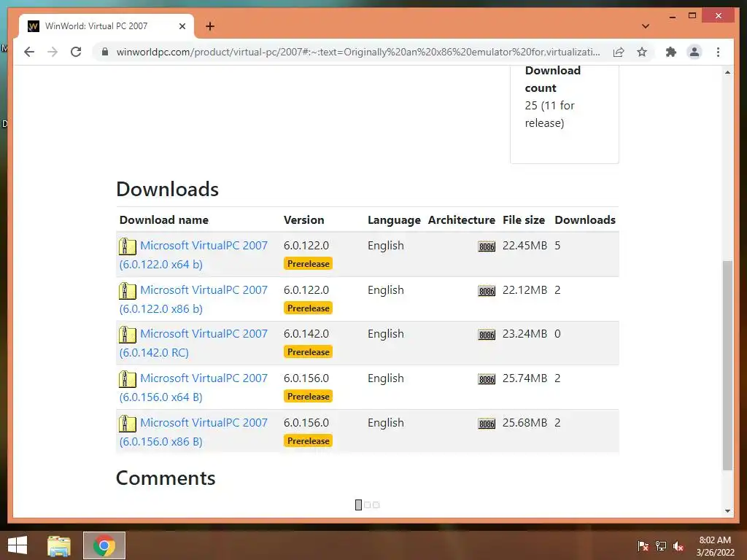747x560 pixels.
Task: Click Prerelease badge in 6.0.142.0 row
Action: pyautogui.click(x=309, y=352)
